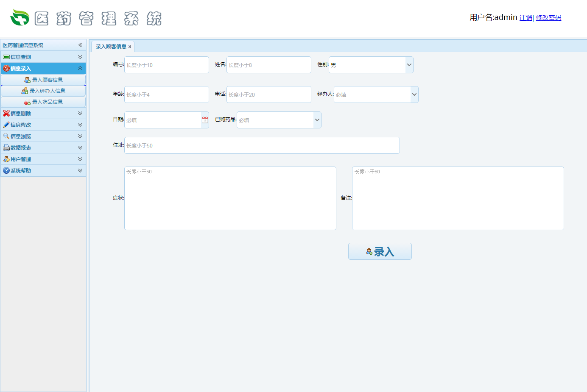Expand the 用户管理 accordion arrow
Screen dimensions: 587x392
[x=80, y=159]
